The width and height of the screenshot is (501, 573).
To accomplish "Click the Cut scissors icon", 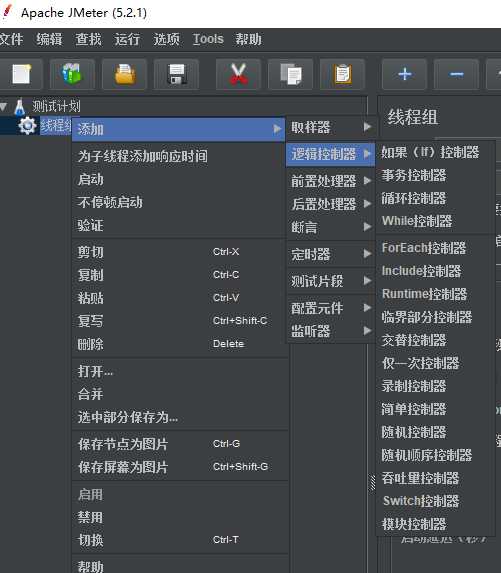I will tap(239, 74).
